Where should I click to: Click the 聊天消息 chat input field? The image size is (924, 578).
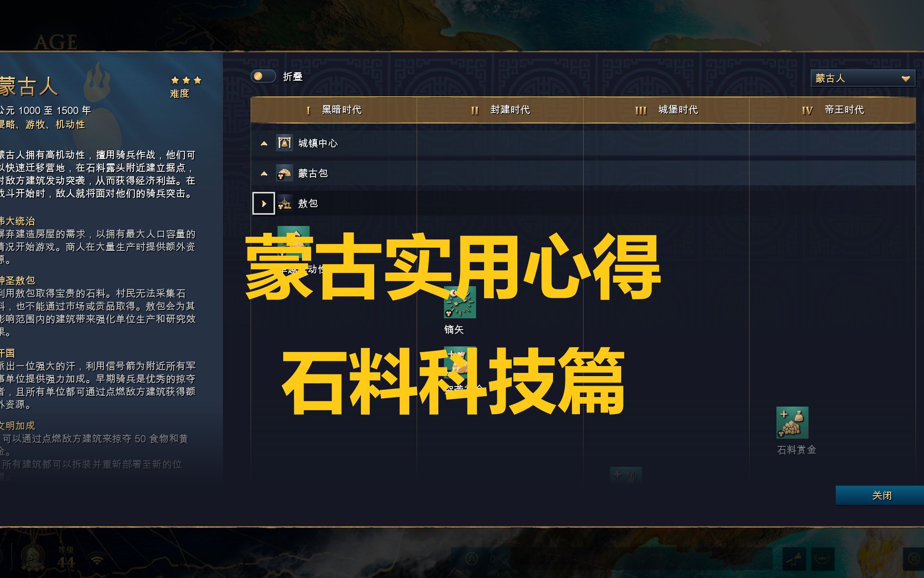(x=642, y=559)
